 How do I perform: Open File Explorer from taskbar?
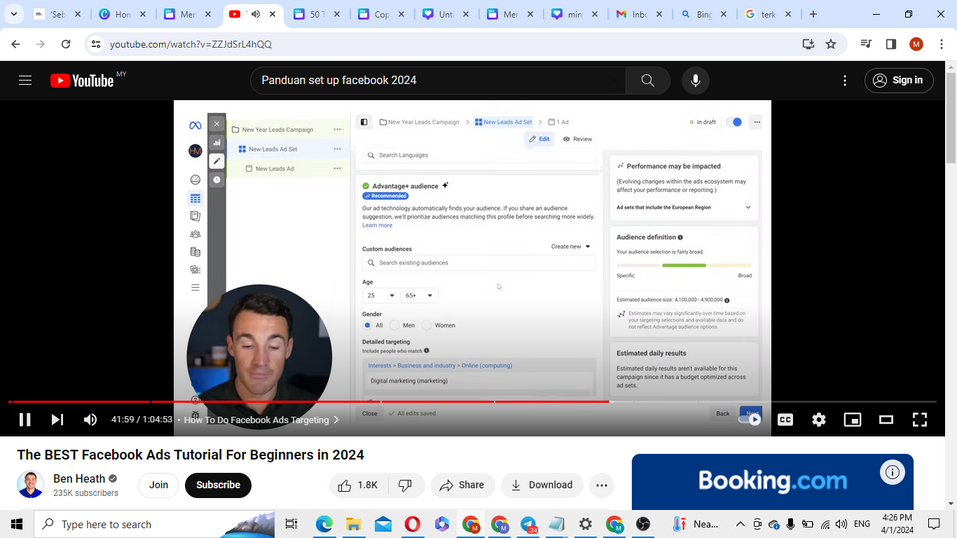pos(353,524)
